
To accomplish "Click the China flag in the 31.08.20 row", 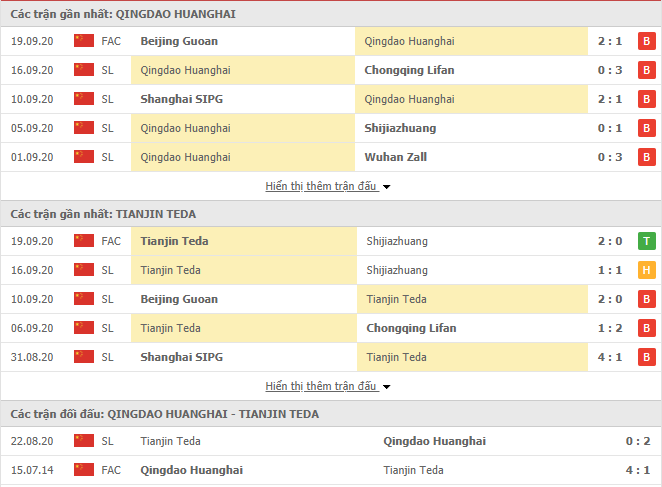I will pos(84,356).
